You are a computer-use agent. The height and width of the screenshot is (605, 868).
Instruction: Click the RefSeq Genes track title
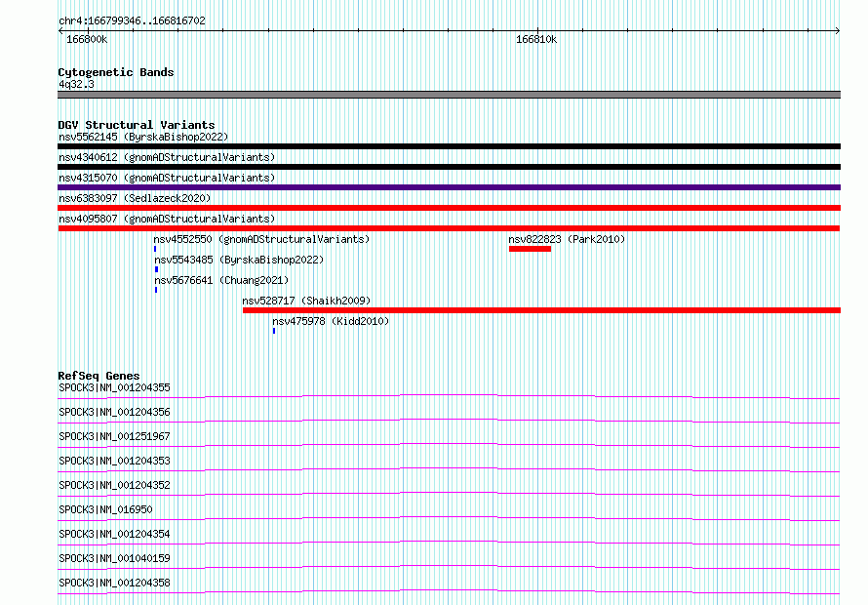pos(99,376)
